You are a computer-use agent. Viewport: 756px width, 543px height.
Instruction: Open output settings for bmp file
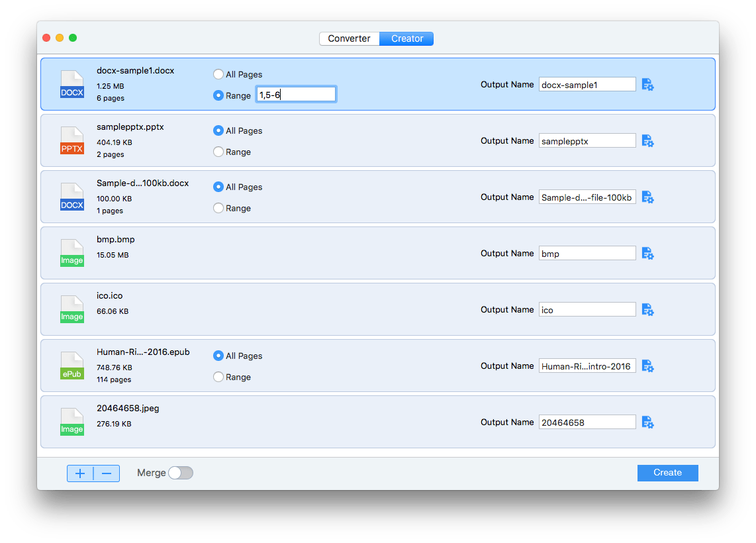[x=647, y=253]
